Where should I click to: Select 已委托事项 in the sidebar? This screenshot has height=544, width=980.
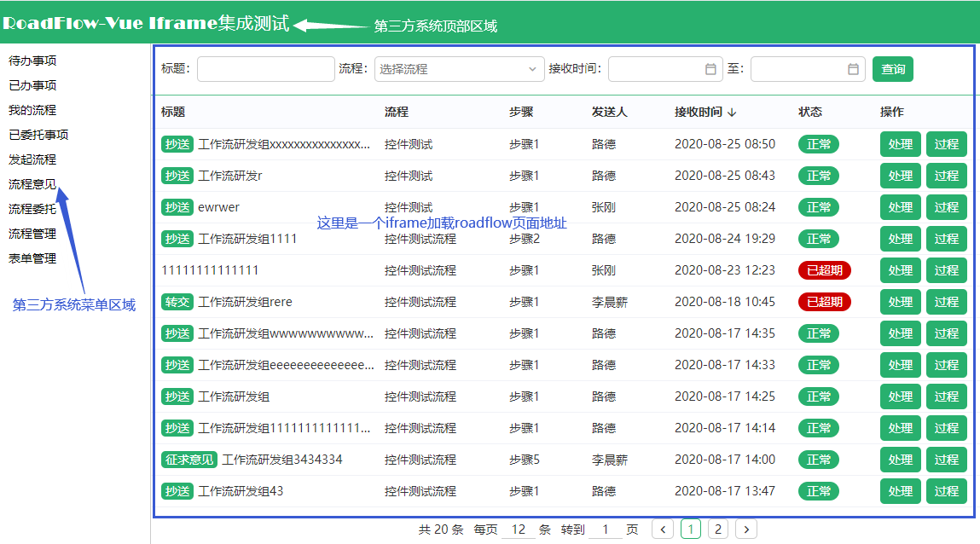(x=38, y=135)
